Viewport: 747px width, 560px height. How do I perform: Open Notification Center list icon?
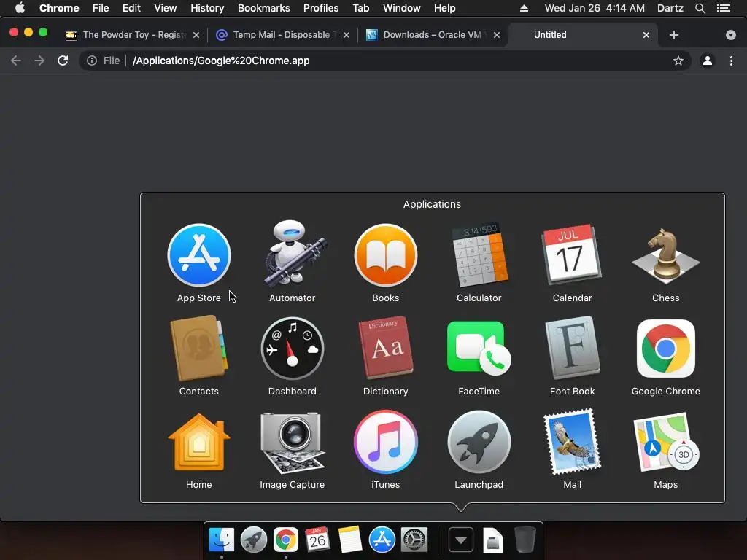724,8
